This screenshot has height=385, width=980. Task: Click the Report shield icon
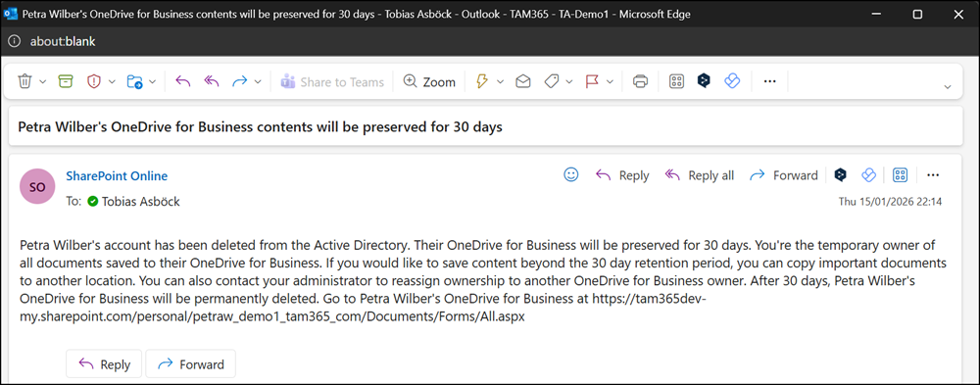pos(94,81)
